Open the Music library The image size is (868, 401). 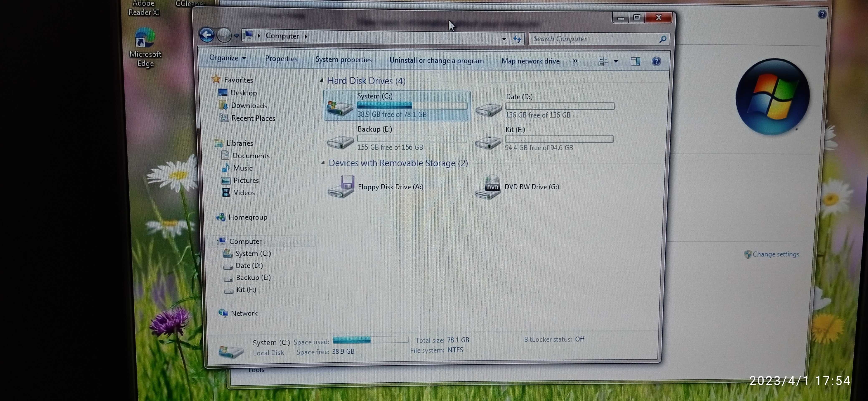[x=237, y=168]
